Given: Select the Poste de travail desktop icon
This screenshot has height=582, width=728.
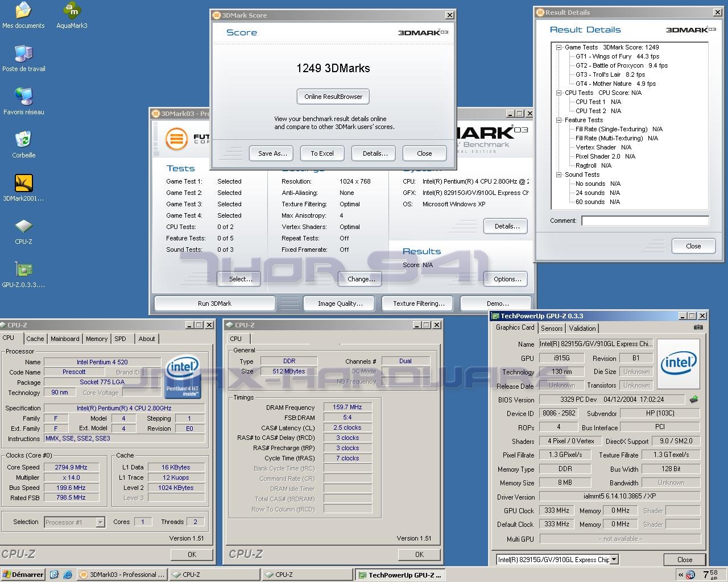Looking at the screenshot, I should pos(23,59).
